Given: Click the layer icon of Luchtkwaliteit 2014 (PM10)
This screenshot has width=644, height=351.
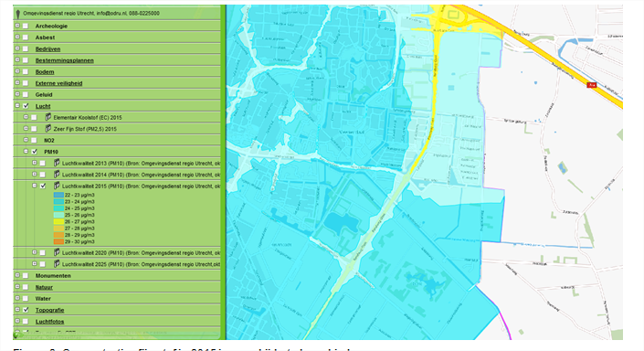Looking at the screenshot, I should click(x=57, y=175).
